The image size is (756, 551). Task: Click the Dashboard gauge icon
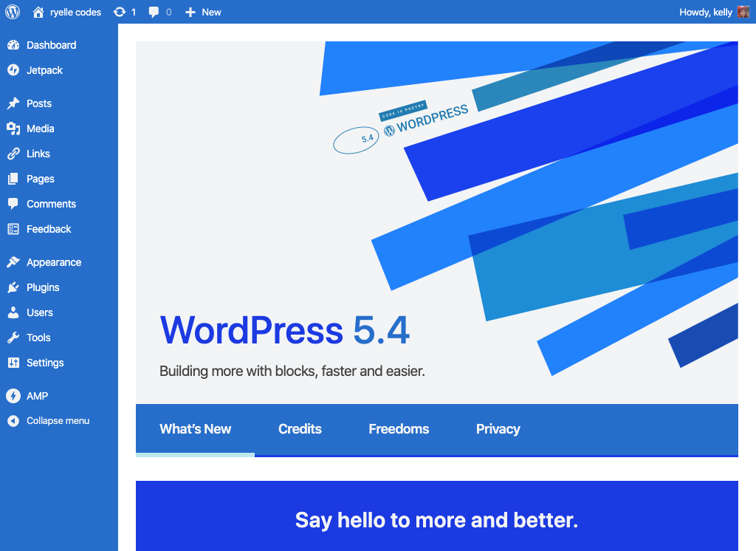13,45
